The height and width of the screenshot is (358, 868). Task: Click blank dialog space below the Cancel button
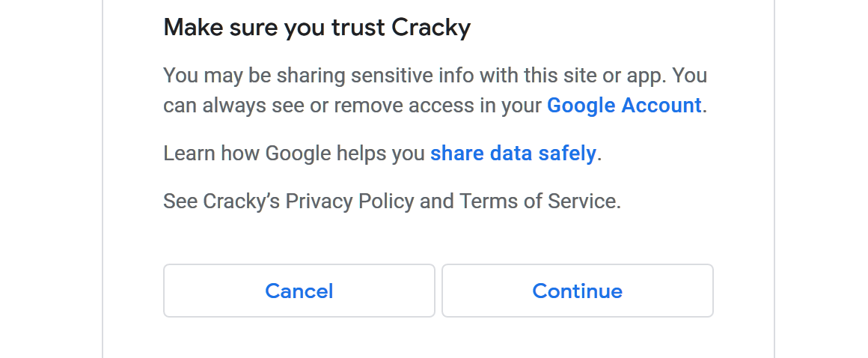coord(299,337)
